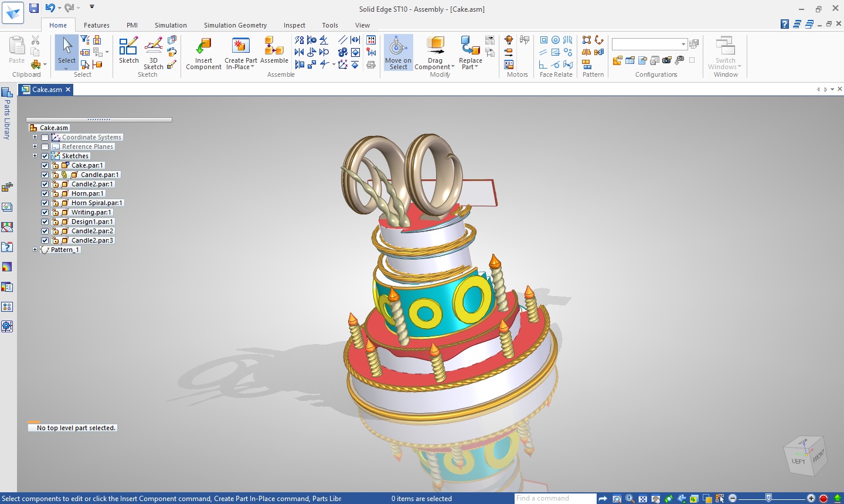Screen dimensions: 844x504
Task: Toggle the Horn Spiral.par:1 checkbox
Action: click(45, 203)
